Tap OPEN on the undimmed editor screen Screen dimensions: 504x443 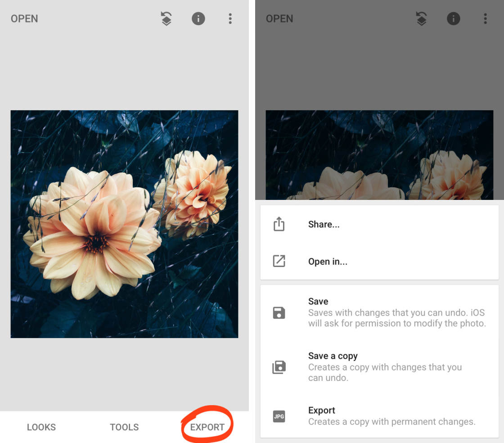pyautogui.click(x=24, y=19)
